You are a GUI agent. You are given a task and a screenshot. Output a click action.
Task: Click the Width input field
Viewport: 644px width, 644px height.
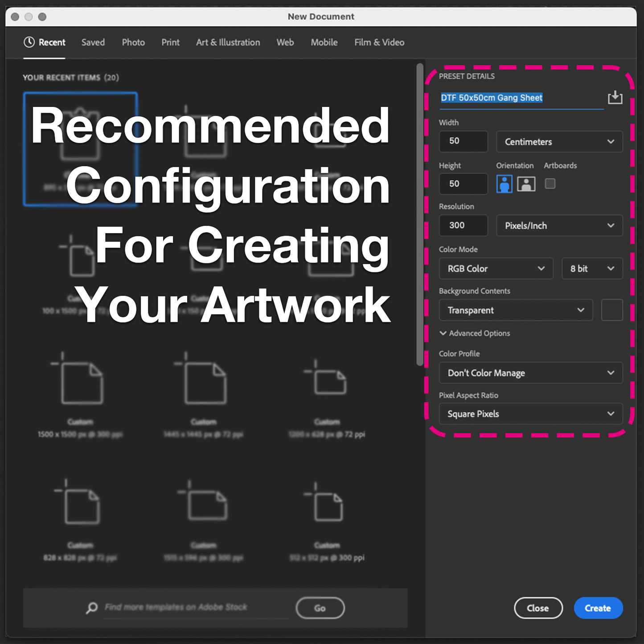pos(463,141)
